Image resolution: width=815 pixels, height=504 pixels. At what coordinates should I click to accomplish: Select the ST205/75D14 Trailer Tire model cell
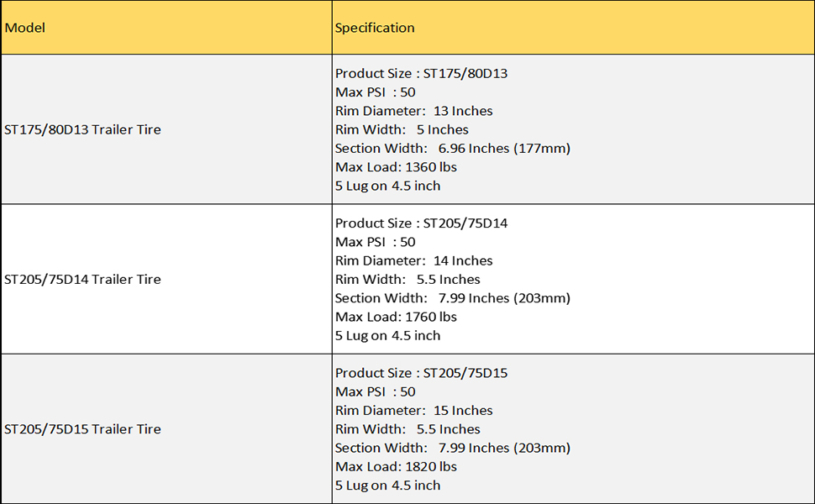tap(82, 279)
